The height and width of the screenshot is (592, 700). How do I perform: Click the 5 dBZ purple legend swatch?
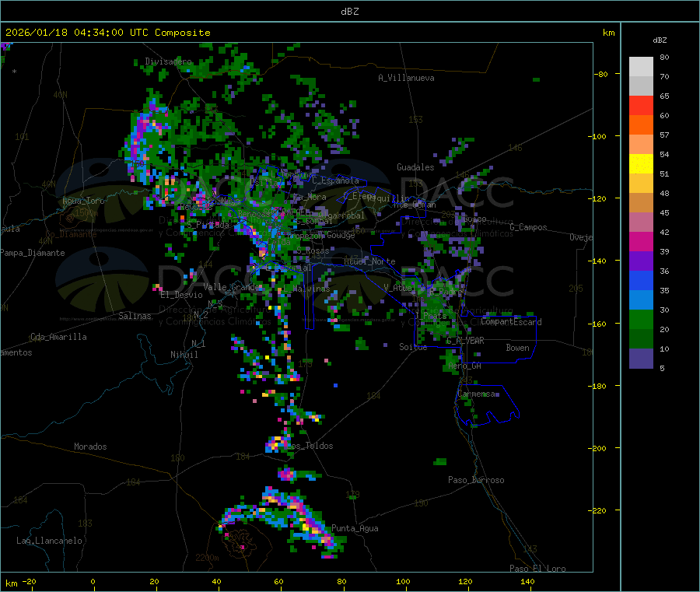pos(641,359)
